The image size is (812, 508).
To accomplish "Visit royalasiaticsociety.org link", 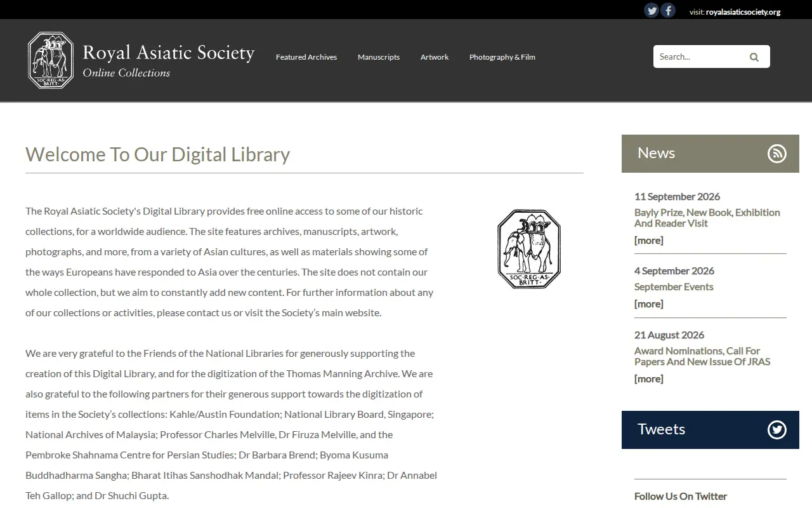I will tap(743, 12).
